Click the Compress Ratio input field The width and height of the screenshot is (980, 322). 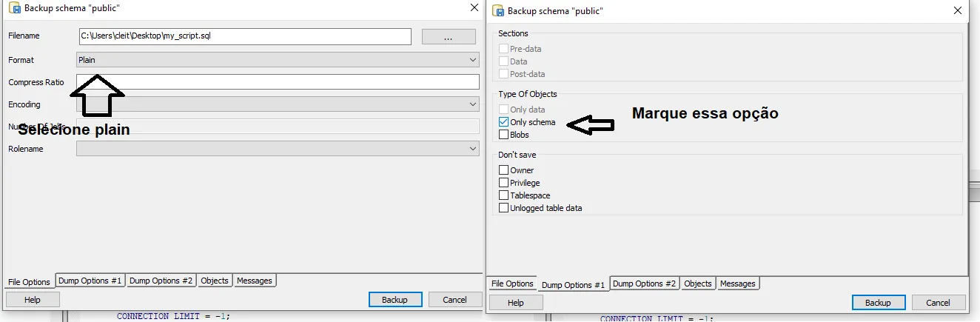tap(278, 82)
